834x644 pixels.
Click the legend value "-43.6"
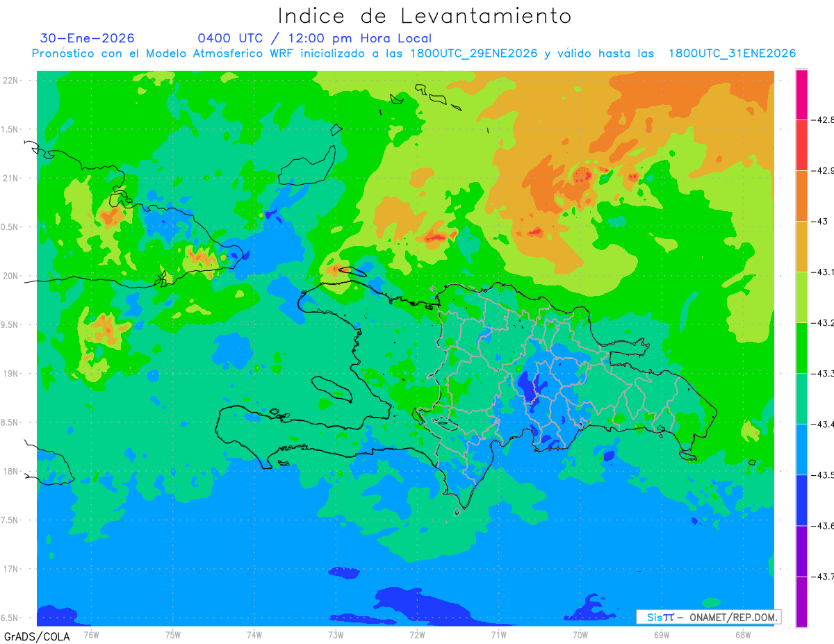pos(824,526)
